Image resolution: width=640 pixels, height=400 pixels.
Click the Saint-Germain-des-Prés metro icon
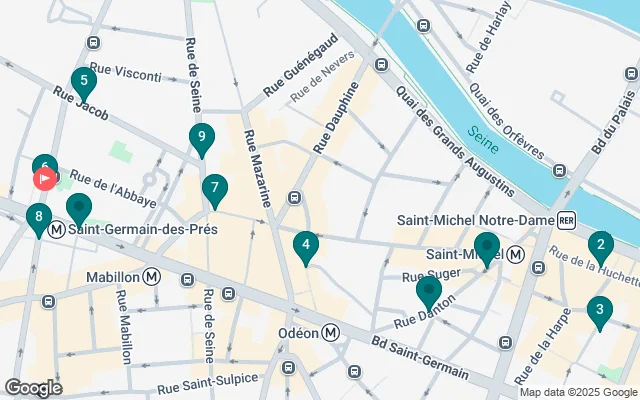coord(56,230)
